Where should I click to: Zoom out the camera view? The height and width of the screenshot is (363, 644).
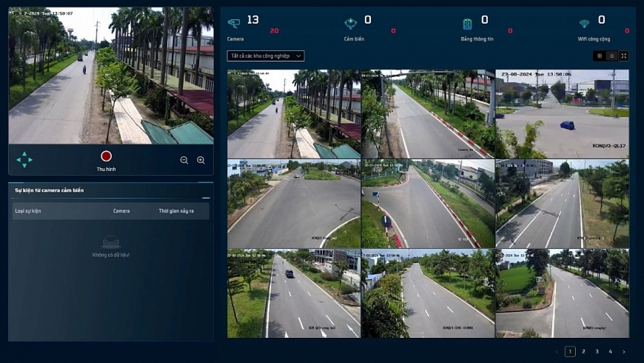pyautogui.click(x=184, y=160)
